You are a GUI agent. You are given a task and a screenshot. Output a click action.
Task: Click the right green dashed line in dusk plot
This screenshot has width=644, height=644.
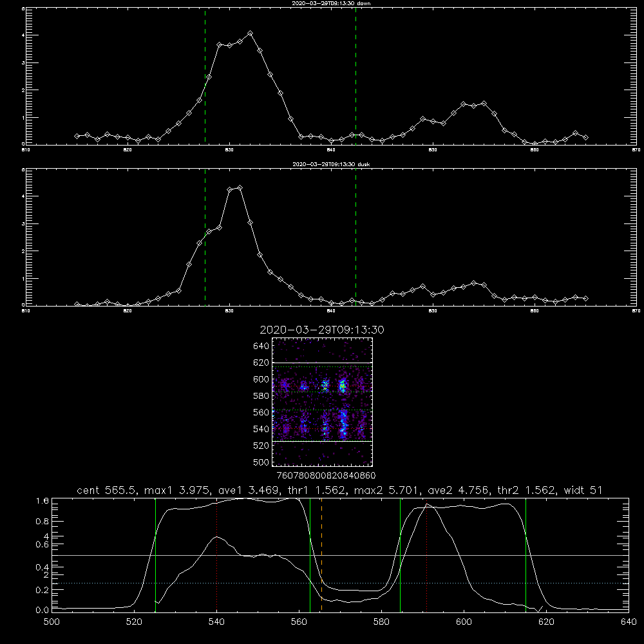(x=355, y=237)
